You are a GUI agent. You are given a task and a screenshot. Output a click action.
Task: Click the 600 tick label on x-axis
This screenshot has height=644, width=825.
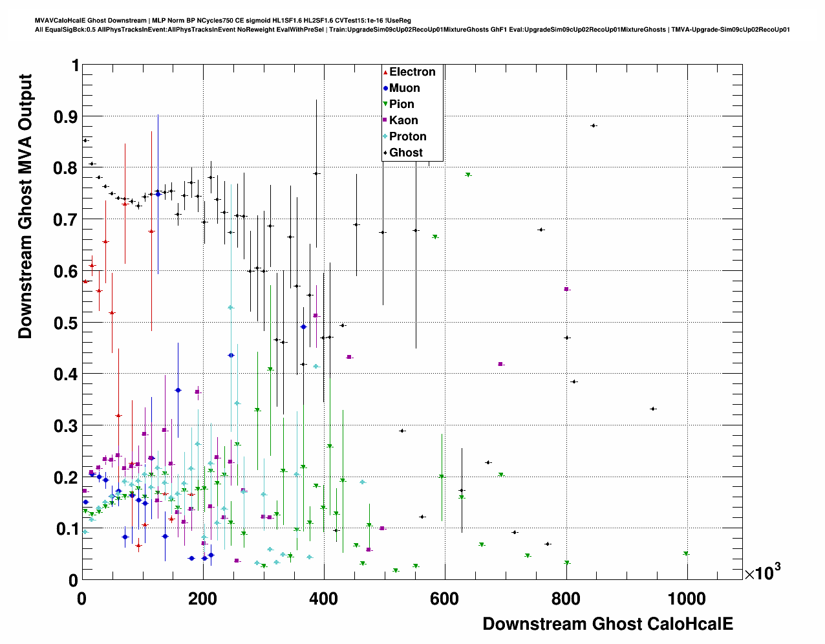445,599
